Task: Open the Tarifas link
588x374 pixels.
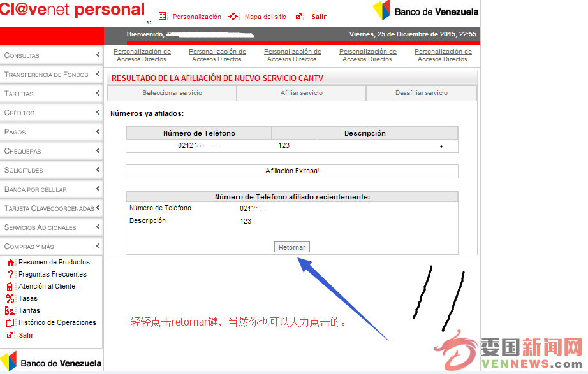Action: click(29, 310)
